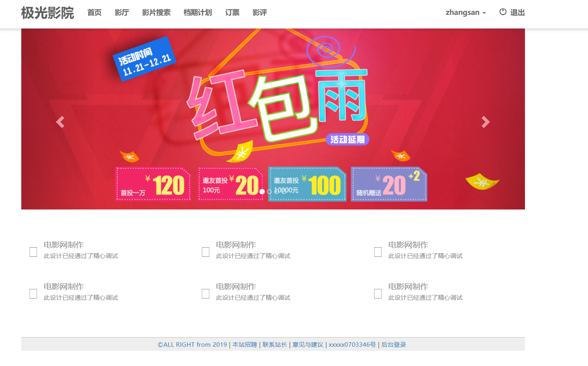
Task: Go to the previous carousel slide
Action: 60,122
